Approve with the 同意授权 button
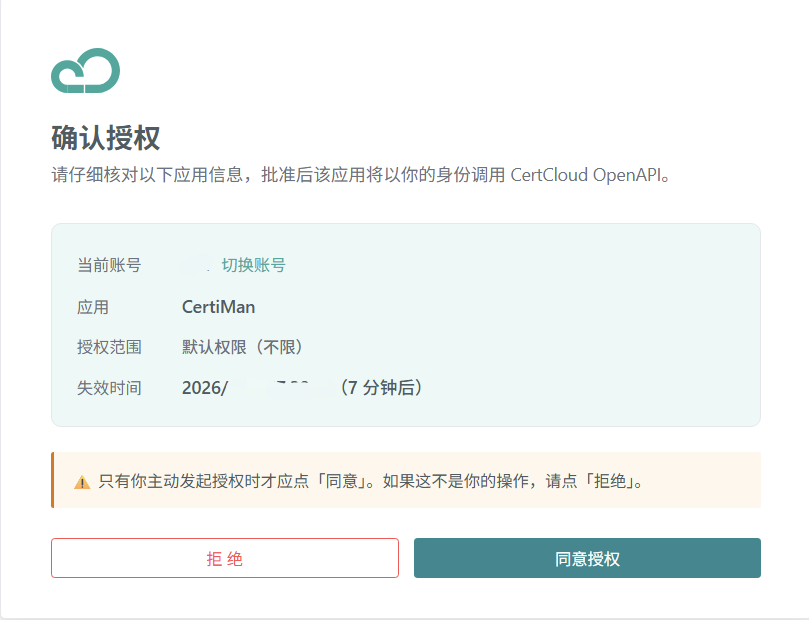 [x=587, y=558]
